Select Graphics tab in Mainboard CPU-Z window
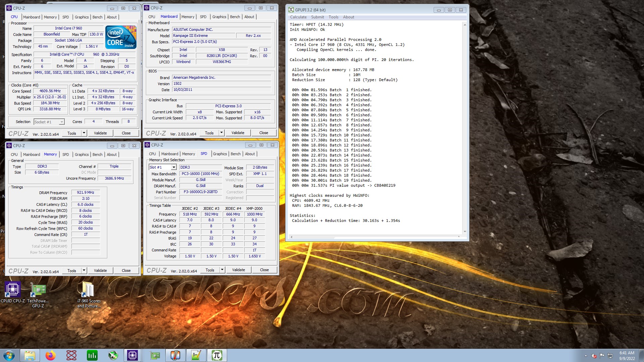Image resolution: width=644 pixels, height=362 pixels. point(219,17)
